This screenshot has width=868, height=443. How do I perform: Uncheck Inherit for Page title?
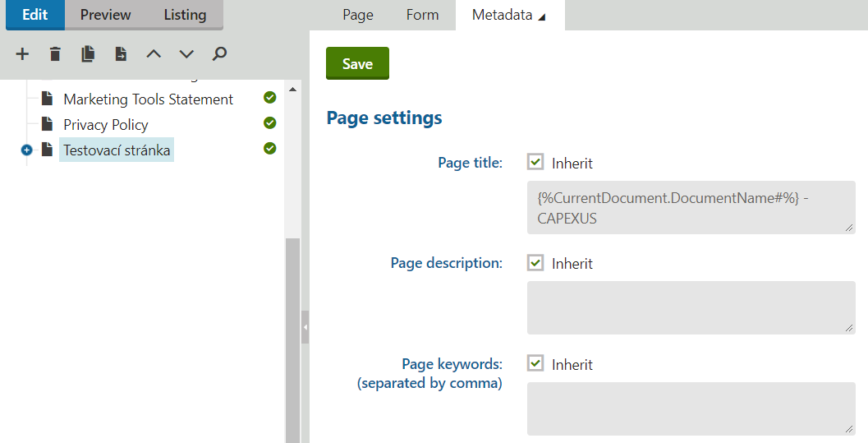click(535, 162)
